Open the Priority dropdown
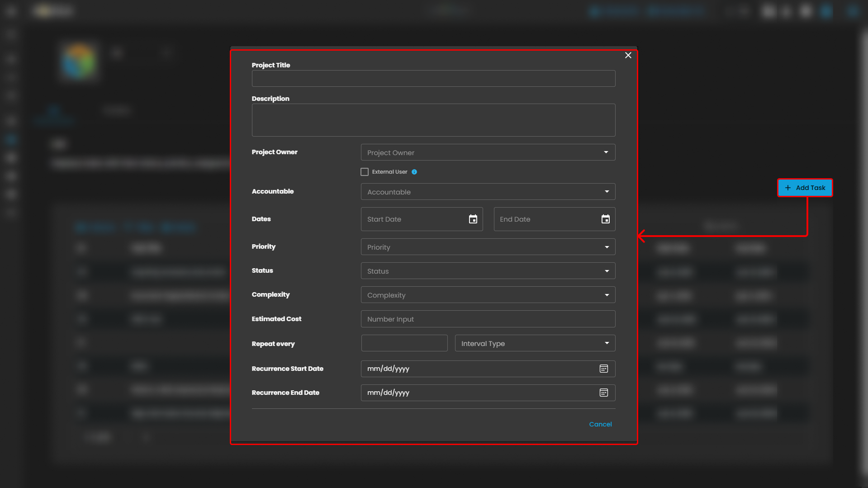The height and width of the screenshot is (488, 868). coord(488,247)
